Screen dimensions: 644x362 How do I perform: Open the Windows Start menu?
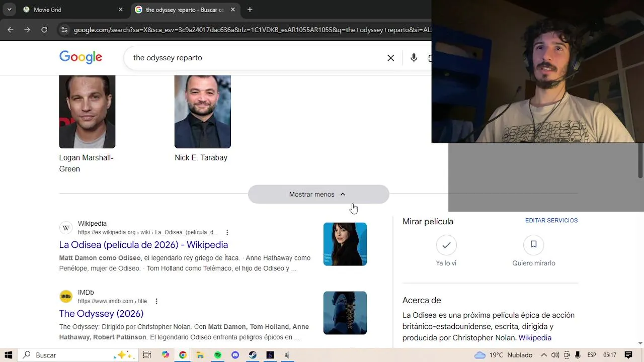pyautogui.click(x=9, y=355)
